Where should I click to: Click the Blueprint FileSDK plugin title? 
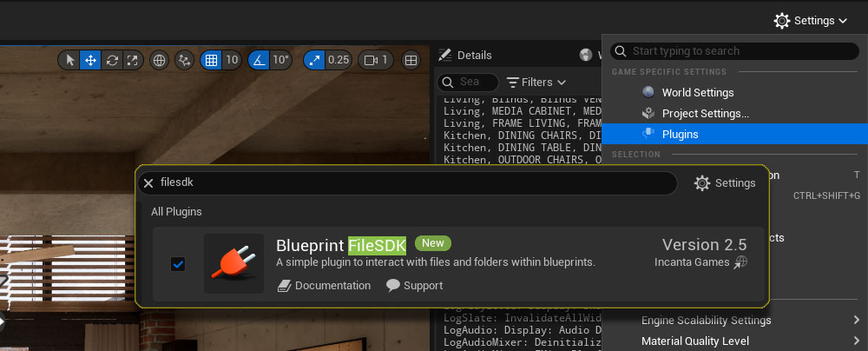tap(341, 245)
